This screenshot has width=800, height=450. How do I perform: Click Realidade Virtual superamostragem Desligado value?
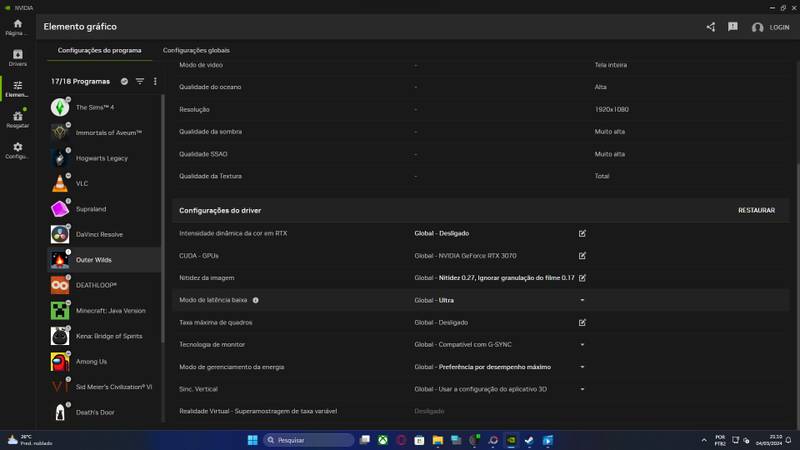pyautogui.click(x=429, y=411)
